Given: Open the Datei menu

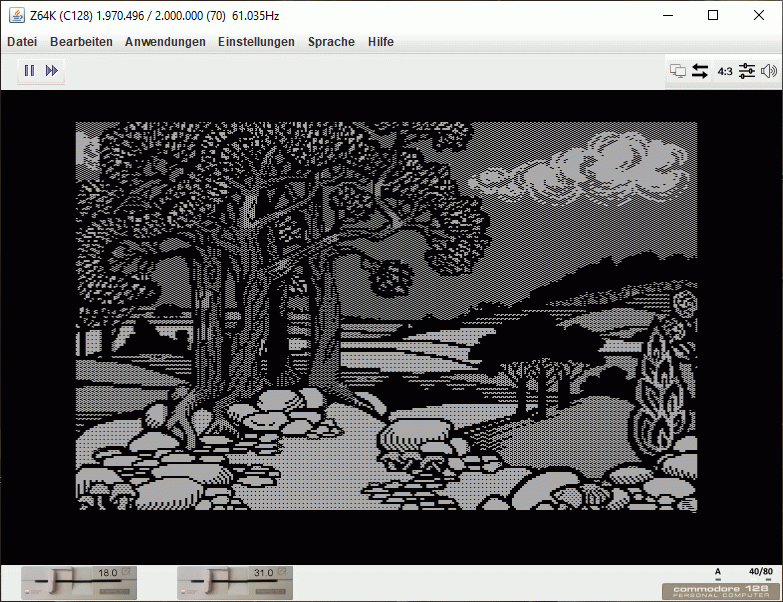Looking at the screenshot, I should point(22,42).
